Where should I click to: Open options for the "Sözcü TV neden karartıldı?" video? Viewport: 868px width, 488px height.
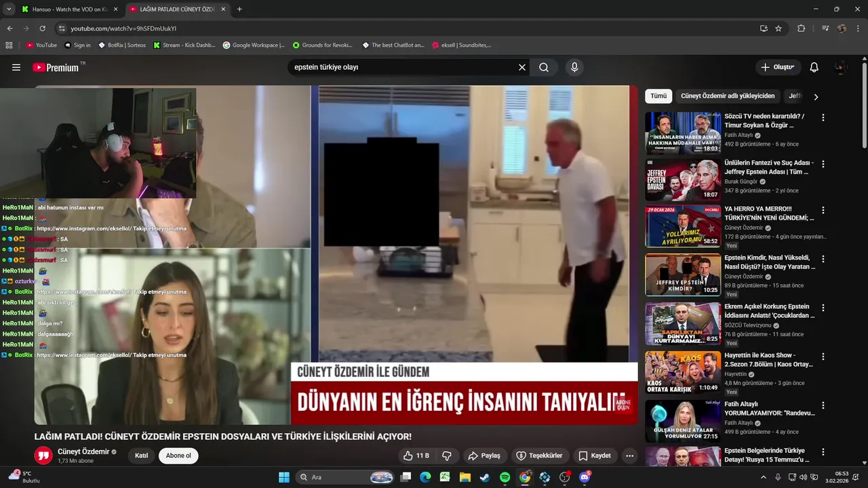point(823,117)
